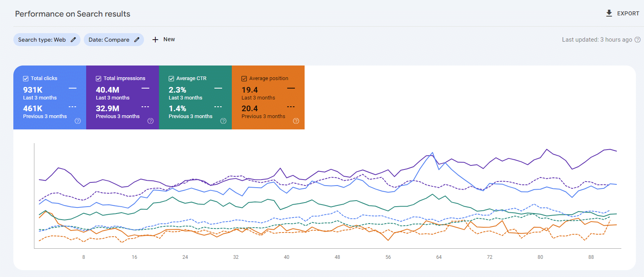Click the chart axis label 72

tap(489, 257)
